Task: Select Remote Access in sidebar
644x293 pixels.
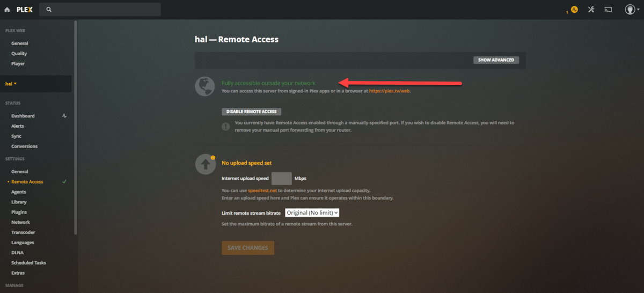Action: click(27, 182)
